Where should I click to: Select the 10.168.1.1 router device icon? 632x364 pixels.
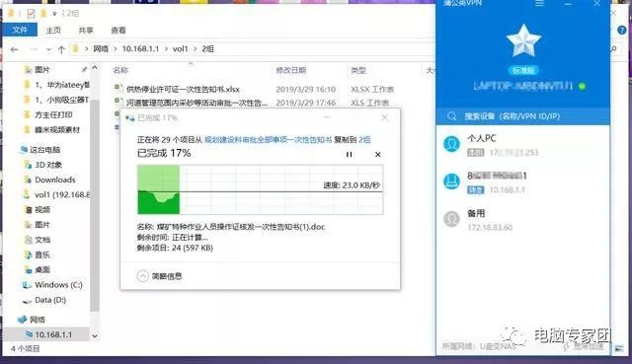point(452,182)
